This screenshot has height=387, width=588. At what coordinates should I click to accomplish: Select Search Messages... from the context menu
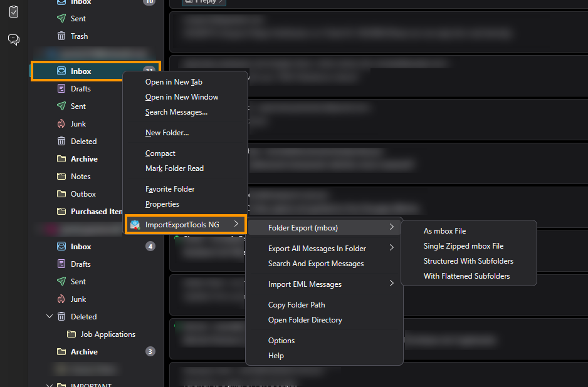point(176,112)
